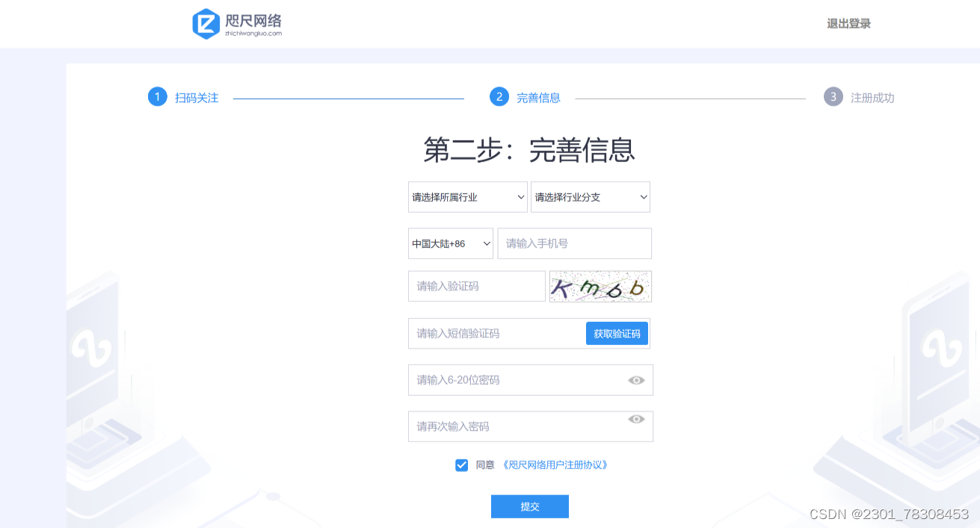
Task: Focus the 请再次输入密码 confirm password field
Action: click(531, 426)
